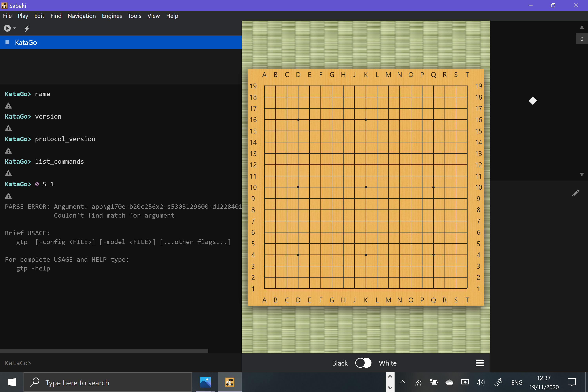Open the Windows Start menu
Image resolution: width=588 pixels, height=392 pixels.
(12, 382)
